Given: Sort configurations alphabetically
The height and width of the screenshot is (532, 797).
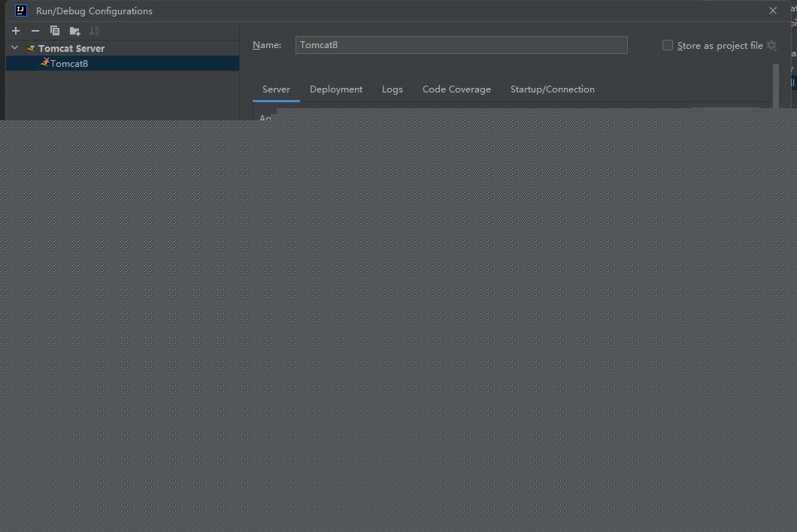Looking at the screenshot, I should click(94, 31).
